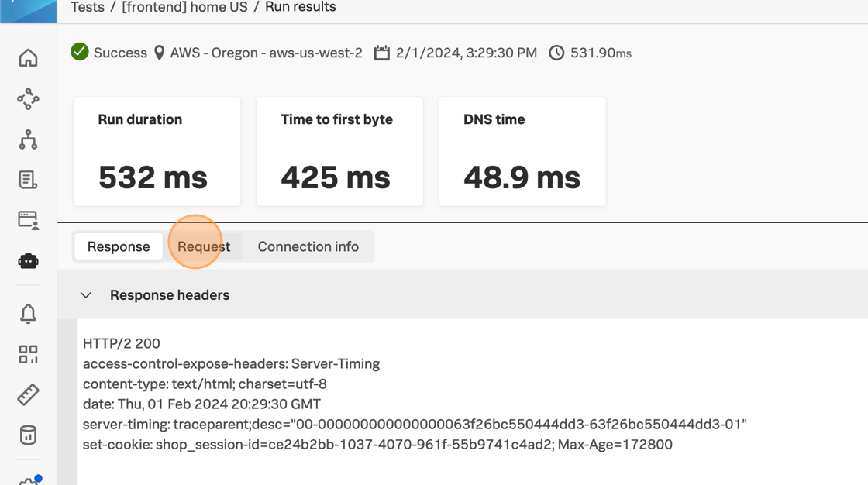Open the Metric Finder ruler icon
868x485 pixels.
(28, 394)
